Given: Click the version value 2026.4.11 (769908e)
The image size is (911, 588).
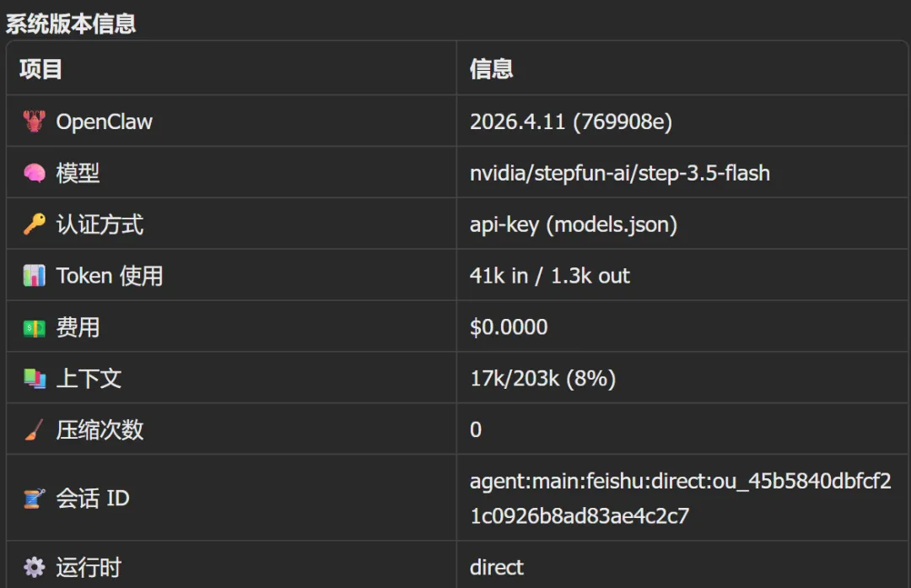Looking at the screenshot, I should click(570, 121).
